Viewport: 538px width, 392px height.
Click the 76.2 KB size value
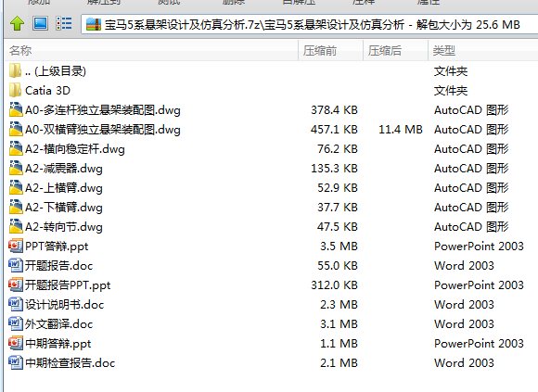click(338, 149)
